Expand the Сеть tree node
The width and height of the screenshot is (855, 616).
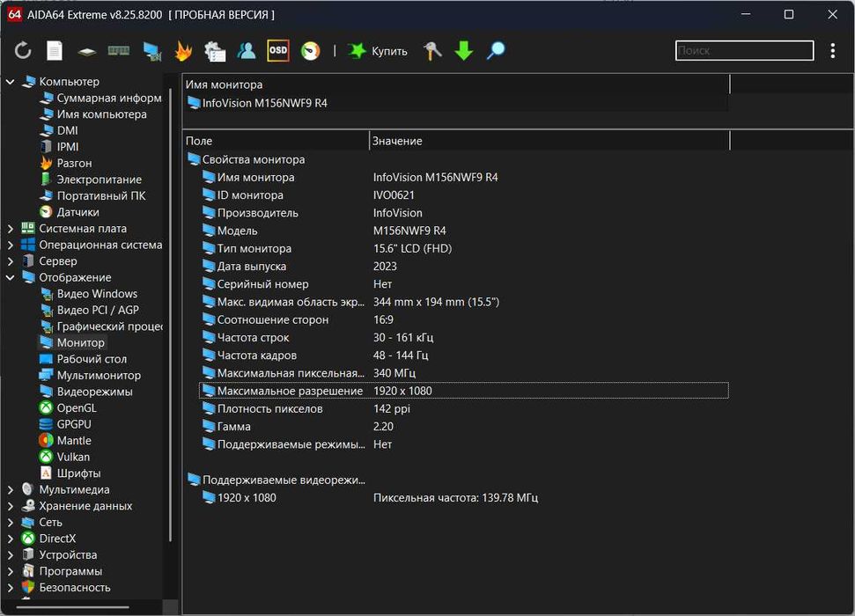[x=10, y=522]
